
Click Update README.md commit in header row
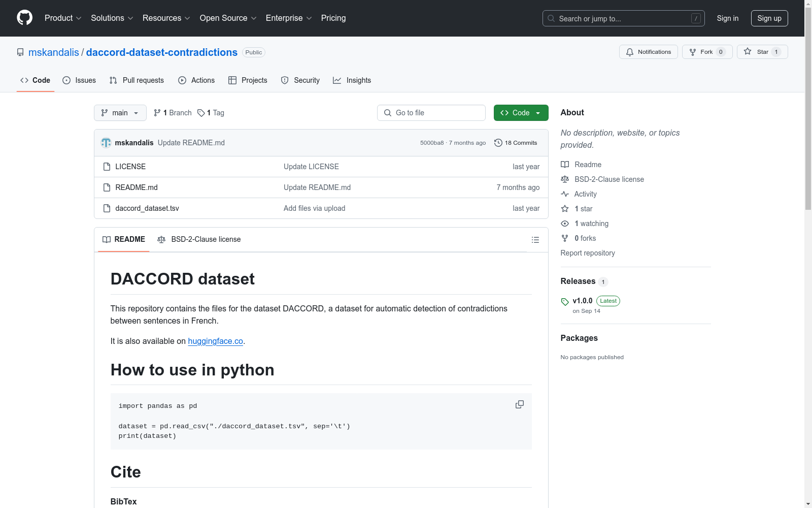[191, 143]
